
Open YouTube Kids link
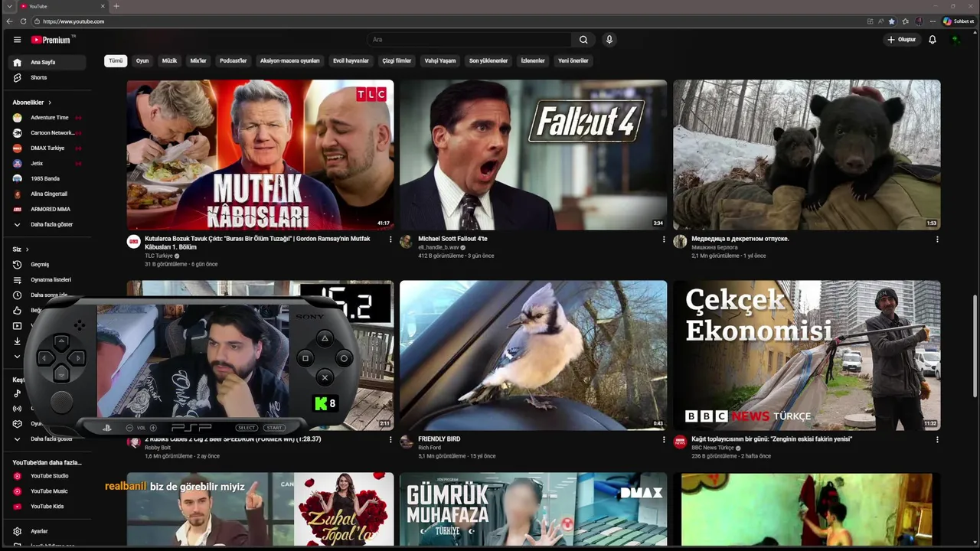[x=47, y=507]
